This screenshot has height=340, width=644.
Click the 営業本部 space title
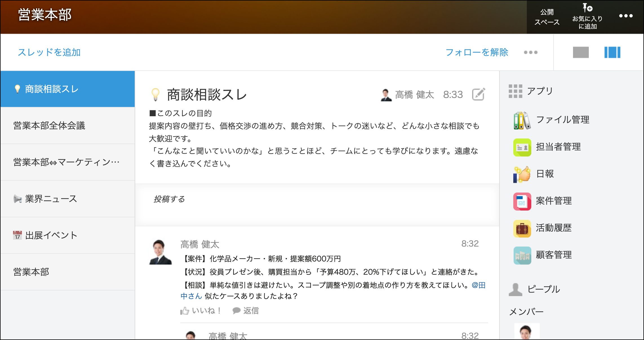click(45, 15)
